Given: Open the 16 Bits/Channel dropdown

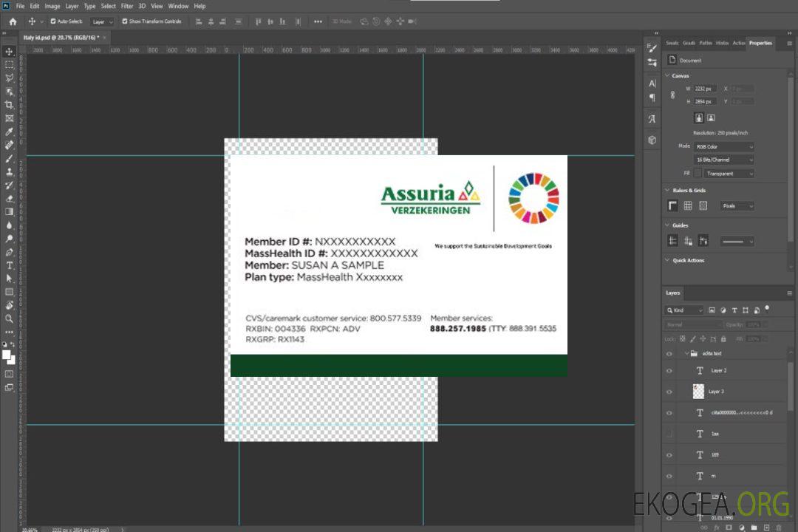Looking at the screenshot, I should [x=723, y=160].
